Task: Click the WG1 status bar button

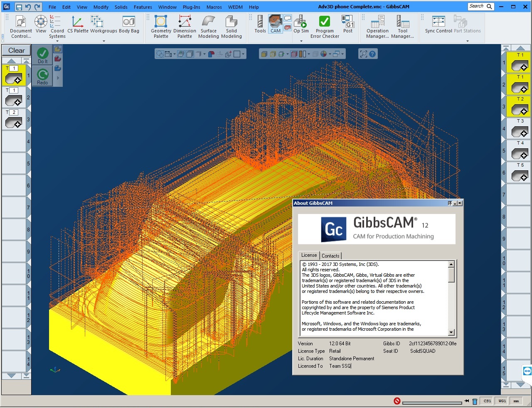Action: click(x=502, y=401)
